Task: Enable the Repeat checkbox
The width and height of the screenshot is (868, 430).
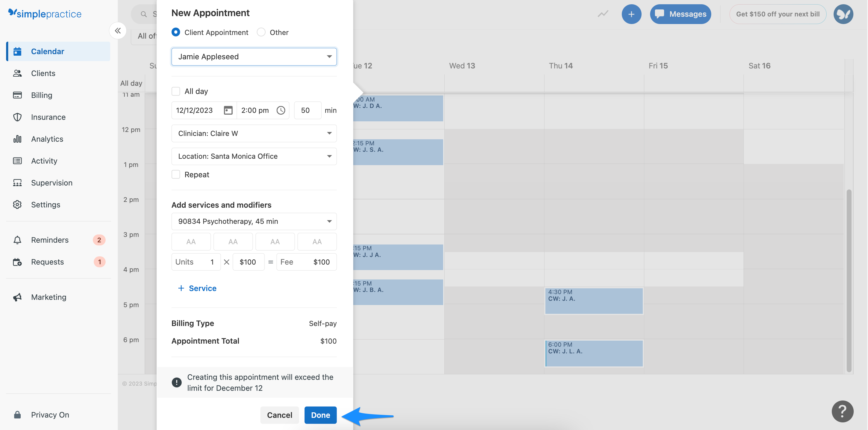Action: click(x=176, y=174)
